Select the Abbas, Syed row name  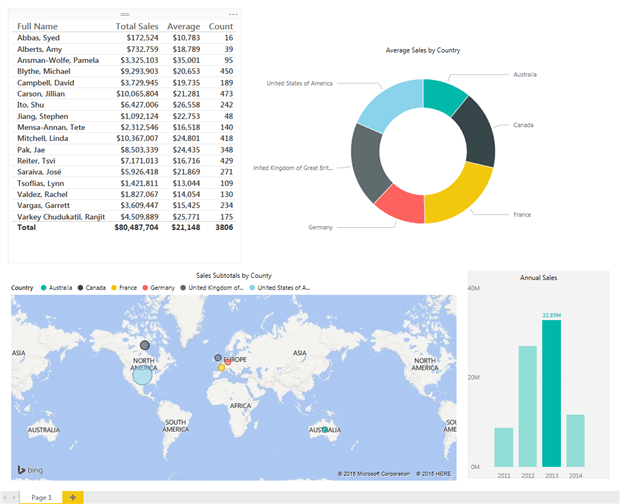(x=38, y=38)
